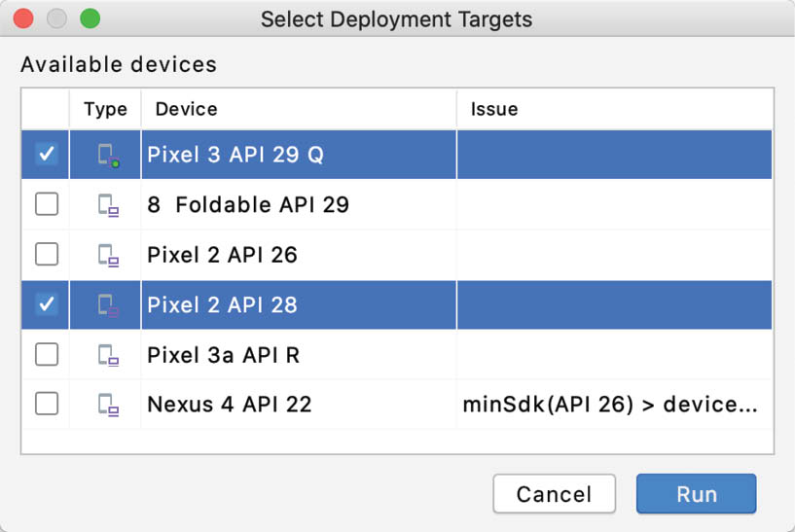This screenshot has width=795, height=532.
Task: Close the Select Deployment Targets window
Action: click(x=24, y=18)
